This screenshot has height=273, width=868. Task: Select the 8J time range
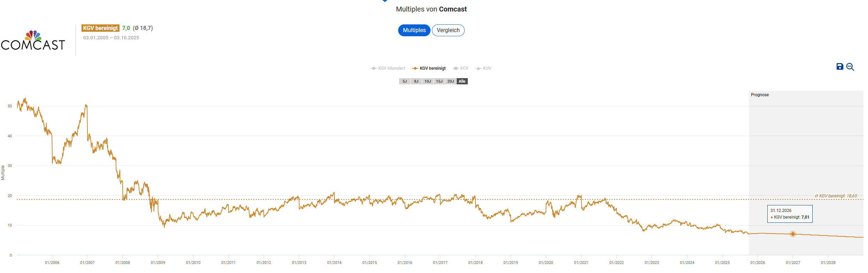pos(416,81)
